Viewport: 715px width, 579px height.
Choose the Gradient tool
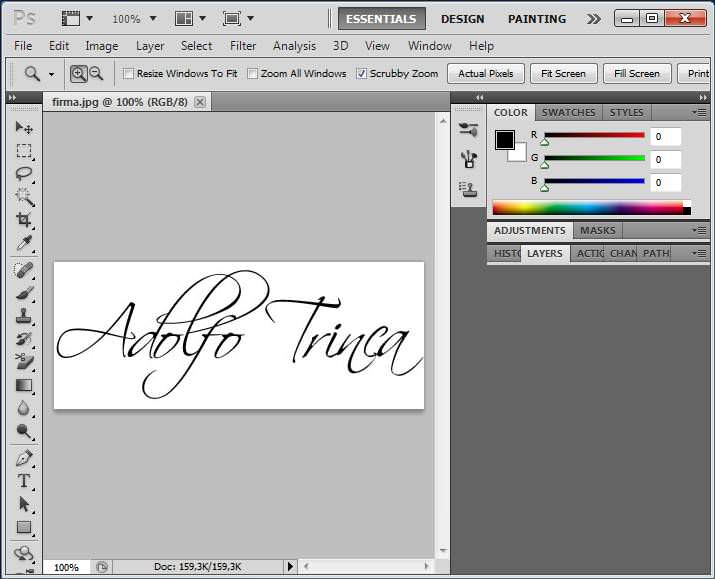coord(24,386)
